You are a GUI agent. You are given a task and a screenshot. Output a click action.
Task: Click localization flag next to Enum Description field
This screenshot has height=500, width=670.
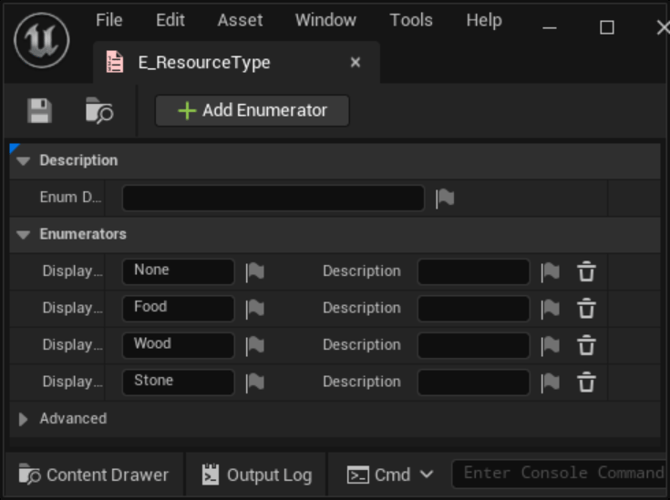point(445,198)
